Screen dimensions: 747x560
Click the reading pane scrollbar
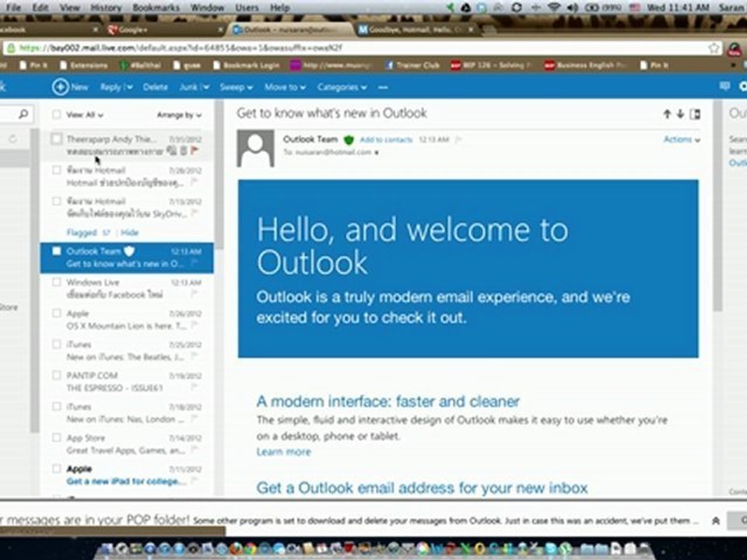(x=717, y=205)
